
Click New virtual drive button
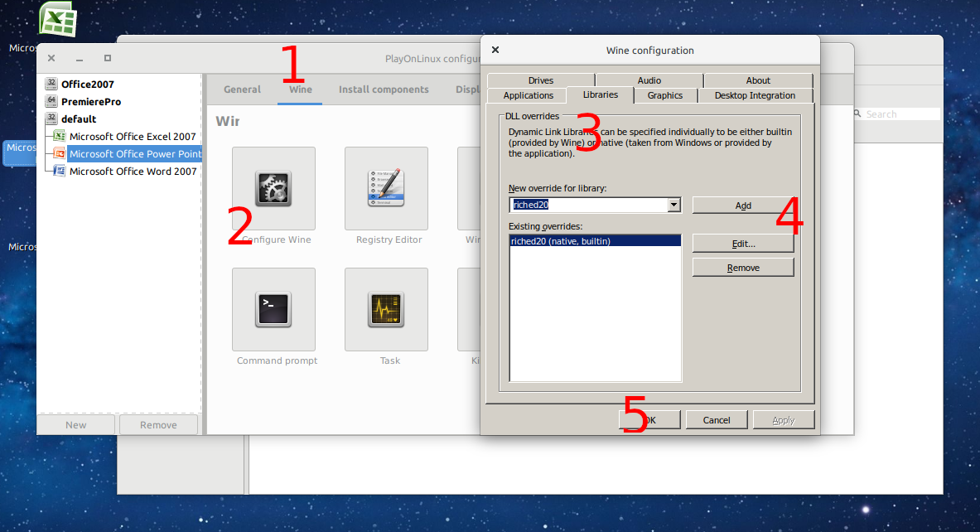[75, 424]
